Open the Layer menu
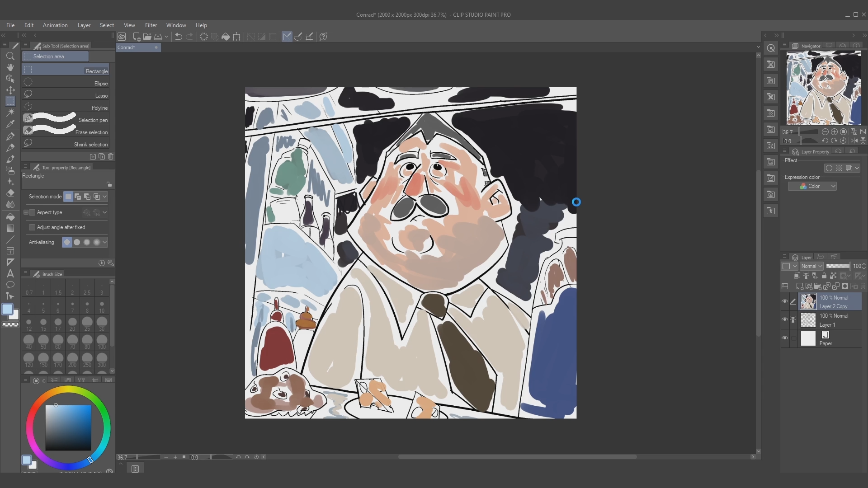The image size is (868, 488). click(84, 25)
